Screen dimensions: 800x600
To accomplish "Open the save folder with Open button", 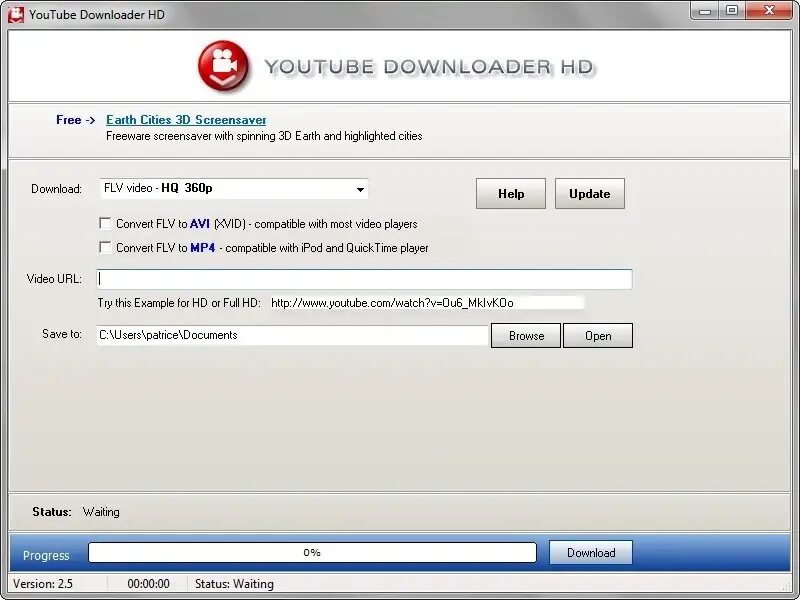I will pyautogui.click(x=598, y=336).
